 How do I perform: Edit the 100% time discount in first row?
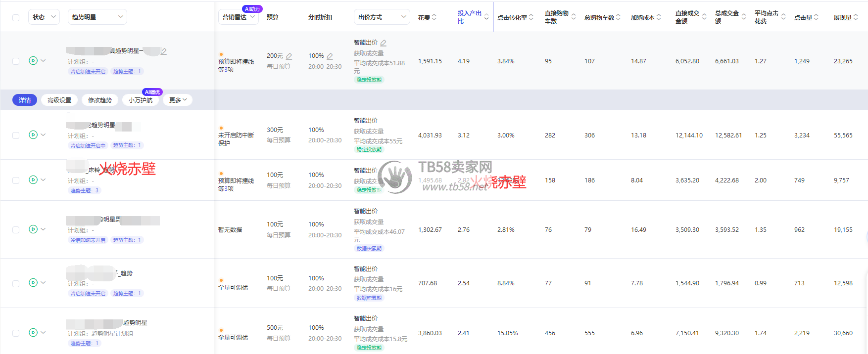click(330, 56)
